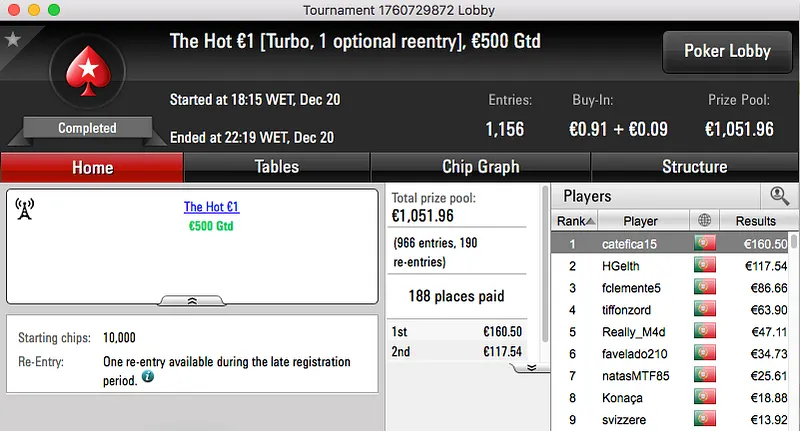Open The Hot €1 link
This screenshot has width=800, height=431.
tap(211, 207)
